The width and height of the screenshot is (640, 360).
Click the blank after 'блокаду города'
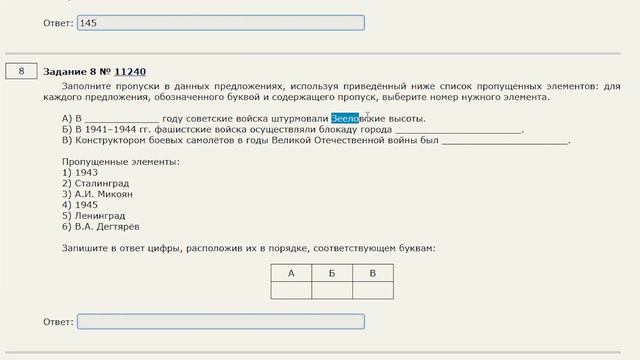pyautogui.click(x=458, y=130)
